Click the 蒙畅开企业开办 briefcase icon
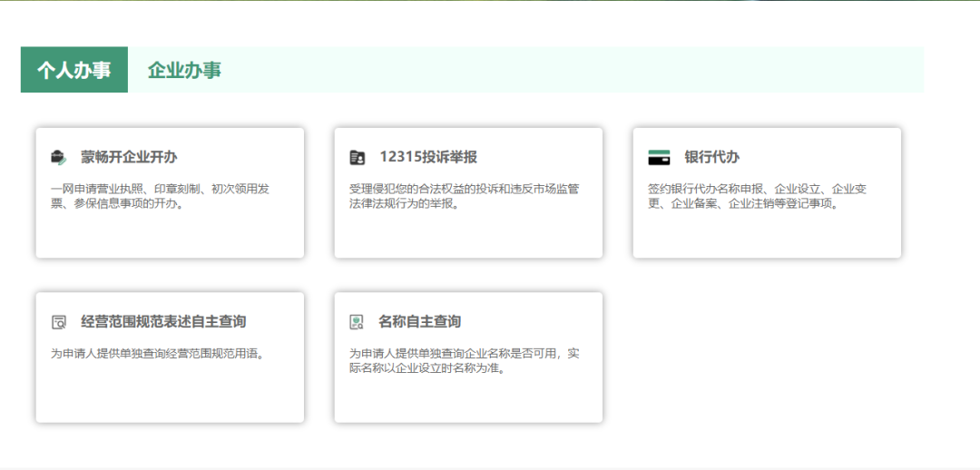980x470 pixels. (x=58, y=158)
